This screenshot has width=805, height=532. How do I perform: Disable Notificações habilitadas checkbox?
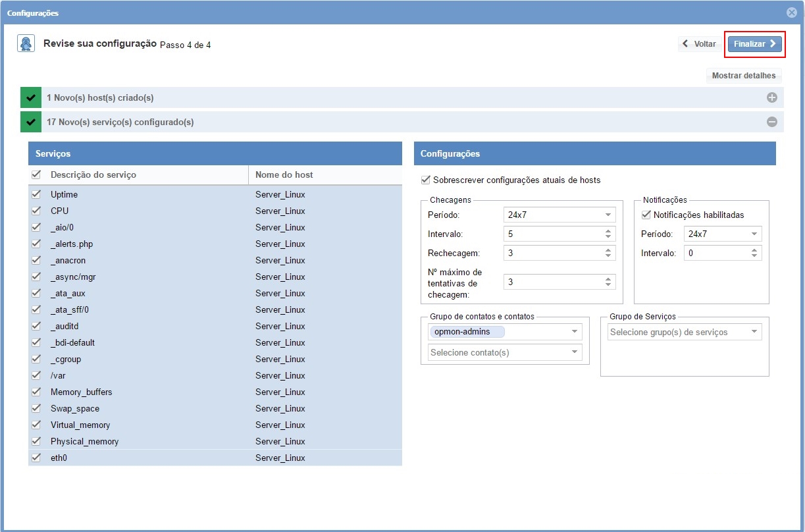point(646,215)
